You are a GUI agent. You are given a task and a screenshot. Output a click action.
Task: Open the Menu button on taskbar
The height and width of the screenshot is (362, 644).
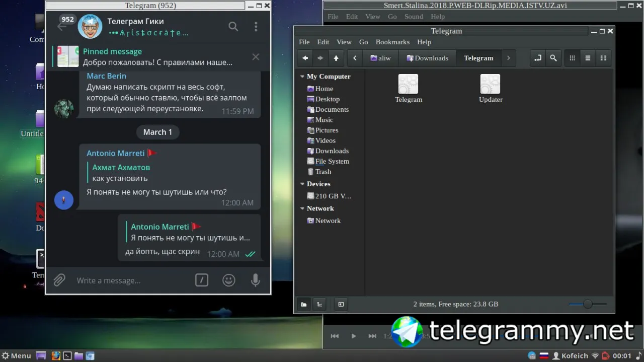16,355
